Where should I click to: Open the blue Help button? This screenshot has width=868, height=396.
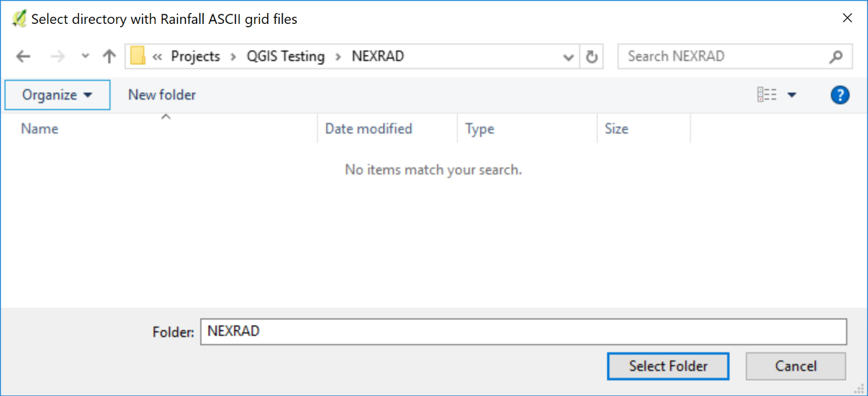pyautogui.click(x=840, y=95)
